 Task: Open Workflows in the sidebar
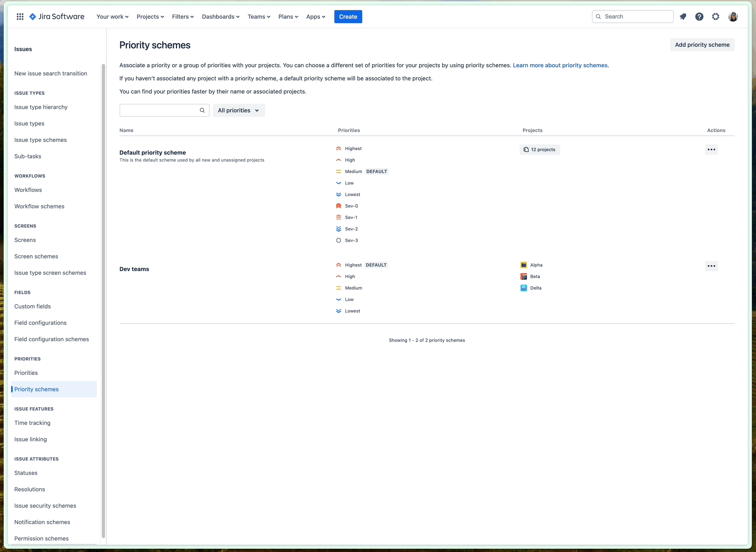pos(28,190)
